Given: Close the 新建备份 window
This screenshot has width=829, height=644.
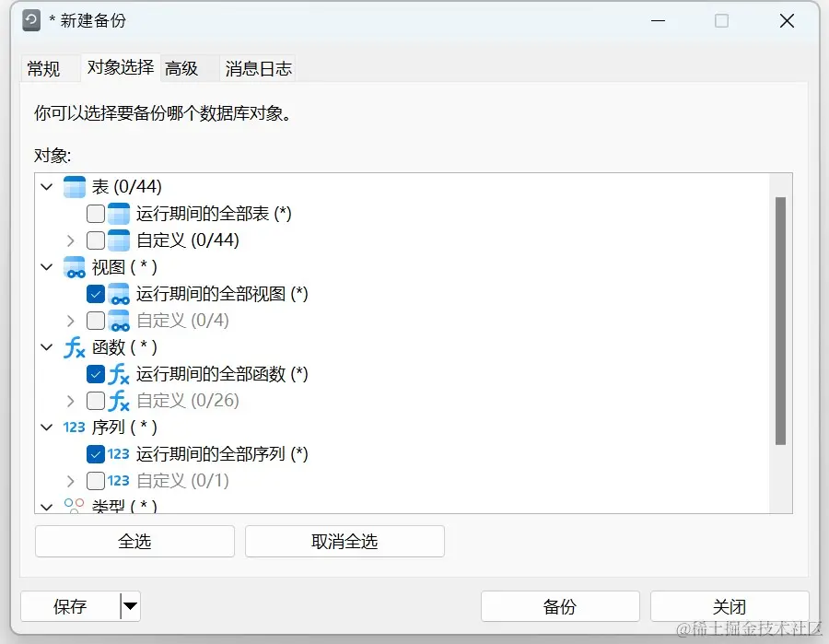Looking at the screenshot, I should click(787, 20).
